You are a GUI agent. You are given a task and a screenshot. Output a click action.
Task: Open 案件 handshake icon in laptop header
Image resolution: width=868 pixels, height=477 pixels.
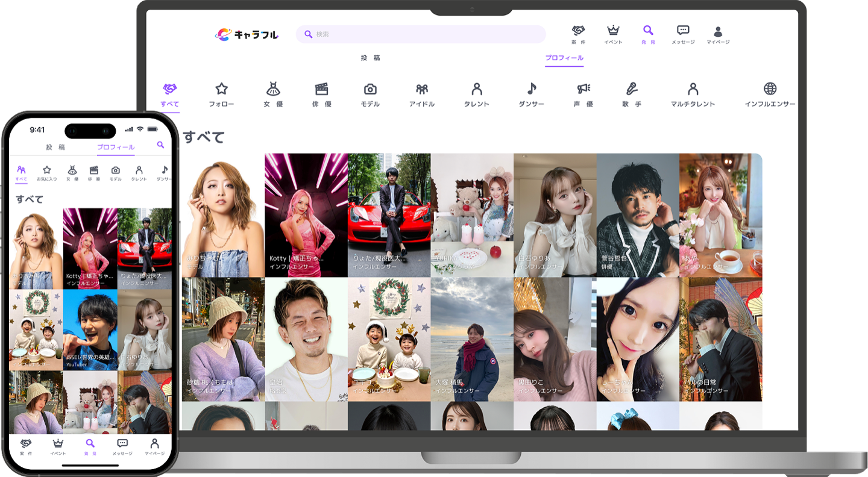pyautogui.click(x=578, y=31)
